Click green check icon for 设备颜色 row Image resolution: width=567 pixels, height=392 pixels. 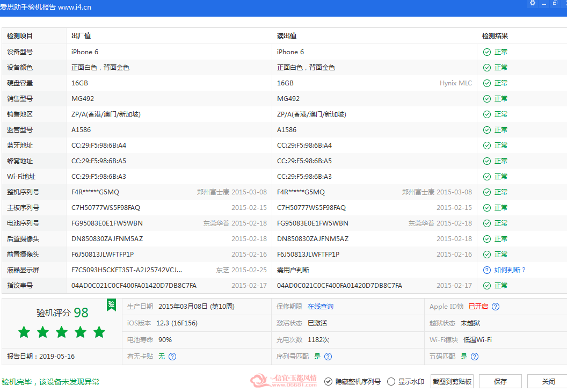point(486,68)
